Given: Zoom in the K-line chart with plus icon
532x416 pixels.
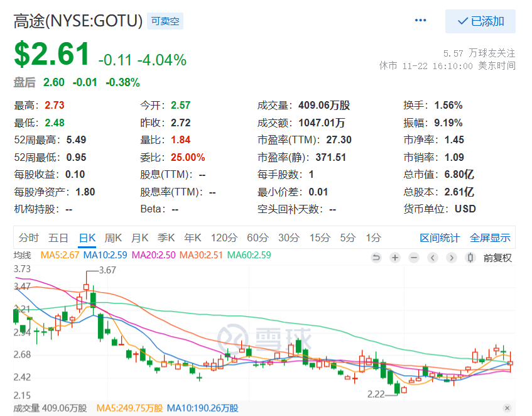Looking at the screenshot, I should pyautogui.click(x=395, y=258).
